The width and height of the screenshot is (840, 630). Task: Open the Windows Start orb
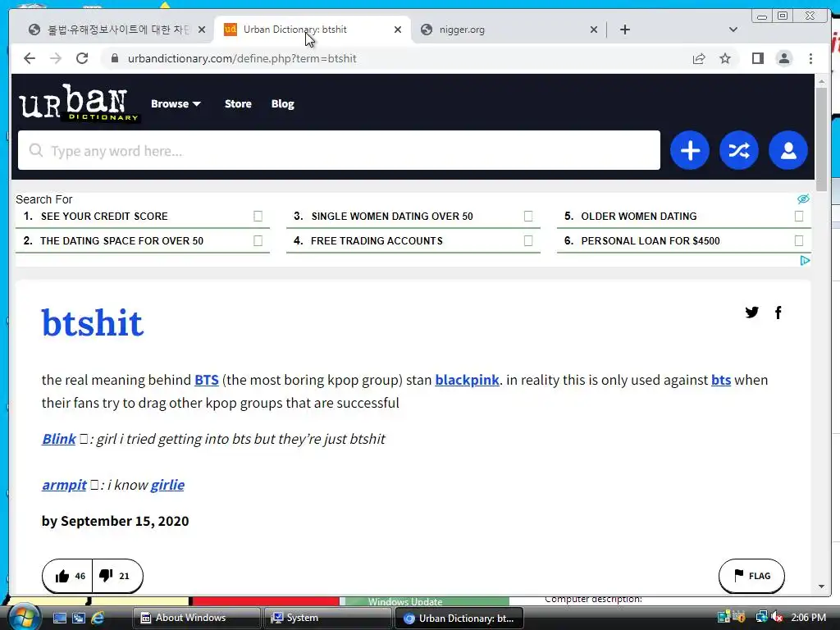click(24, 617)
